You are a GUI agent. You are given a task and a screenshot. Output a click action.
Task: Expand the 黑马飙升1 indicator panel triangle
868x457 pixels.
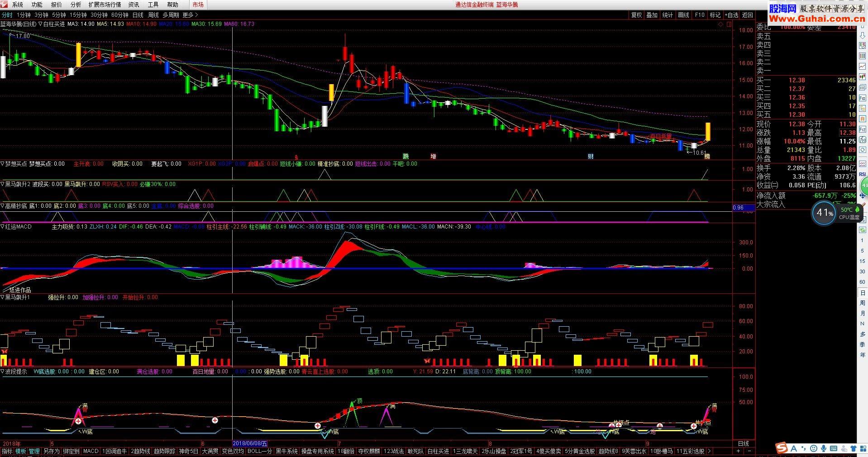tap(2, 297)
